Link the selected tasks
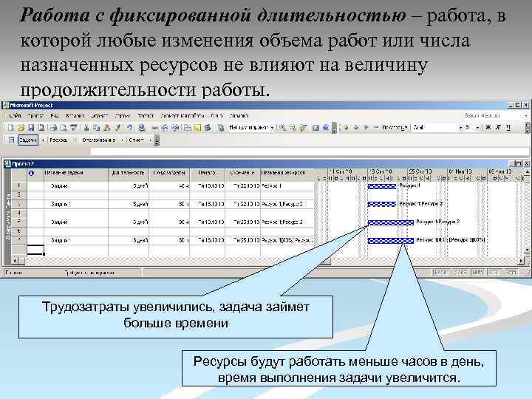 pyautogui.click(x=154, y=128)
